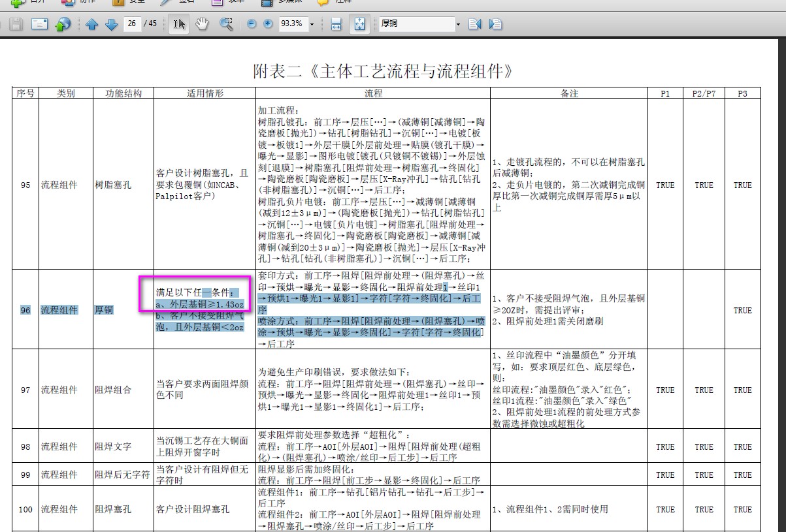Zoom in with the plus button
The width and height of the screenshot is (786, 532).
(268, 24)
